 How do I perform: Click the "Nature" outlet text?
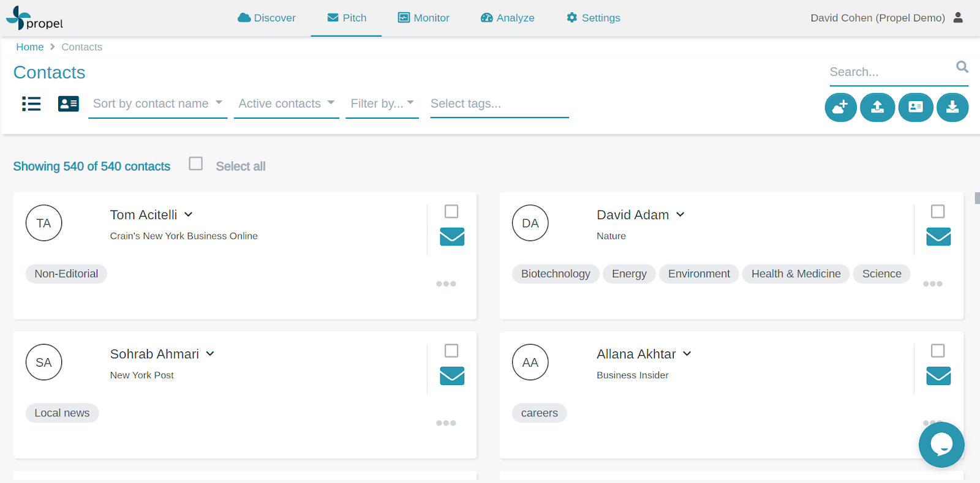point(611,236)
